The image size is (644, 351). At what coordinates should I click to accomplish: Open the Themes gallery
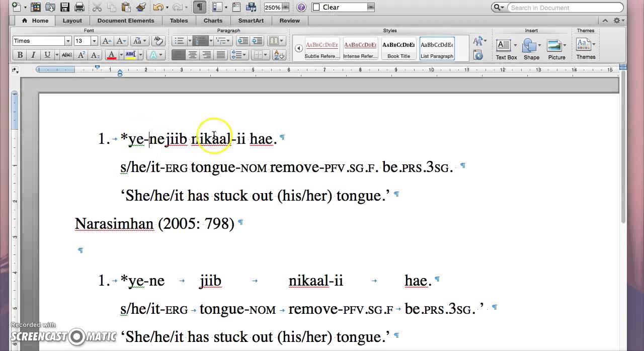pyautogui.click(x=586, y=49)
